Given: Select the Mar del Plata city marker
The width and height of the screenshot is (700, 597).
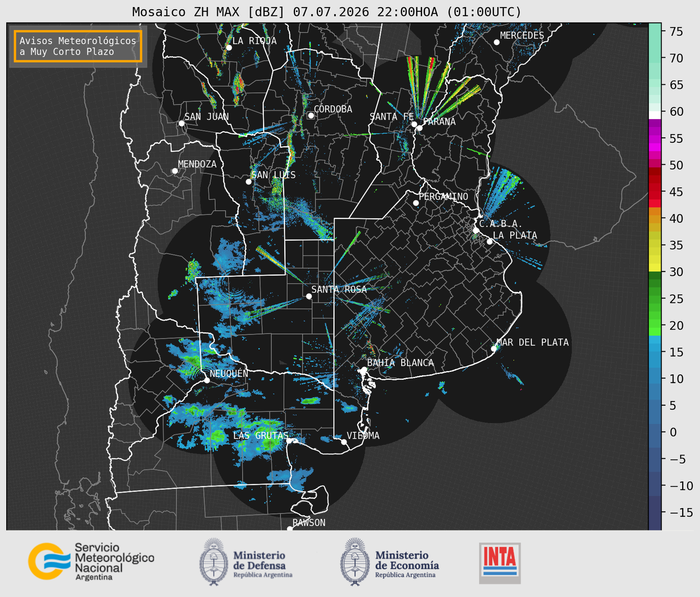Looking at the screenshot, I should 494,349.
